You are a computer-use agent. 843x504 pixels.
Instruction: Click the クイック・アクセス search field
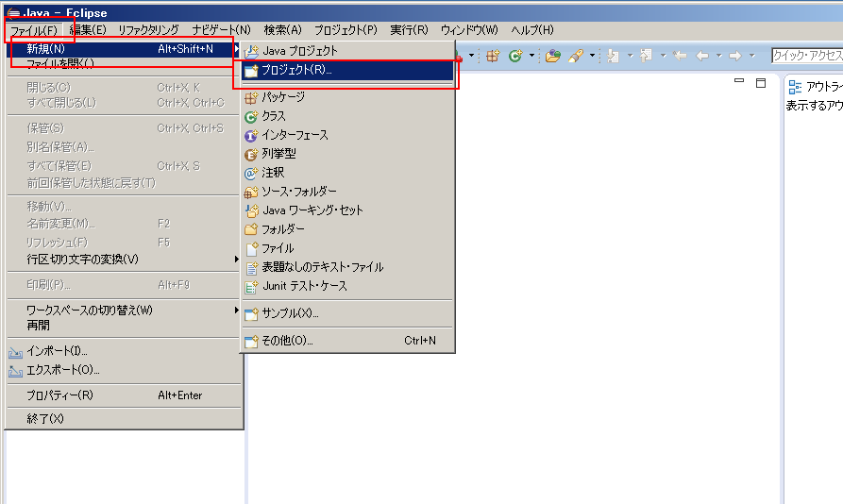point(806,56)
